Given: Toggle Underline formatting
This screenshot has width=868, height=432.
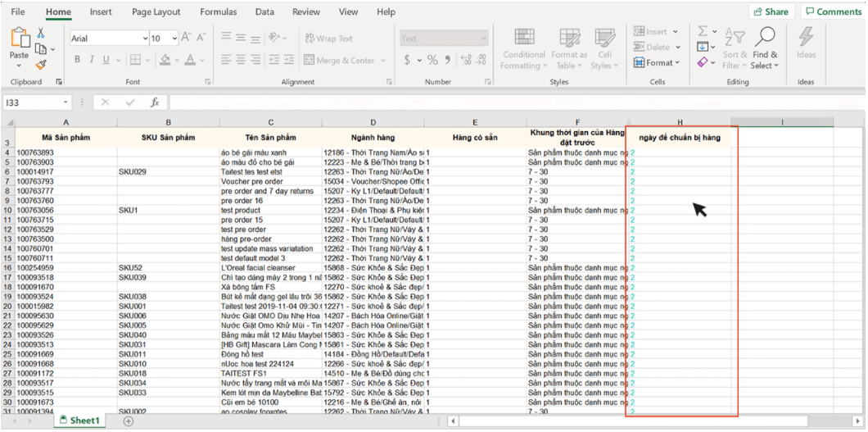Looking at the screenshot, I should coord(106,60).
